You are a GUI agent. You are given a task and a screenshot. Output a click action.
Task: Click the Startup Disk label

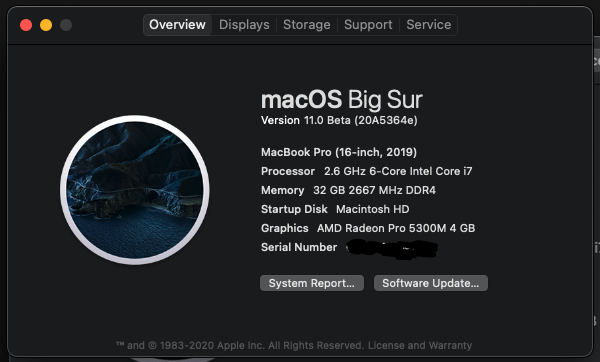pos(294,209)
